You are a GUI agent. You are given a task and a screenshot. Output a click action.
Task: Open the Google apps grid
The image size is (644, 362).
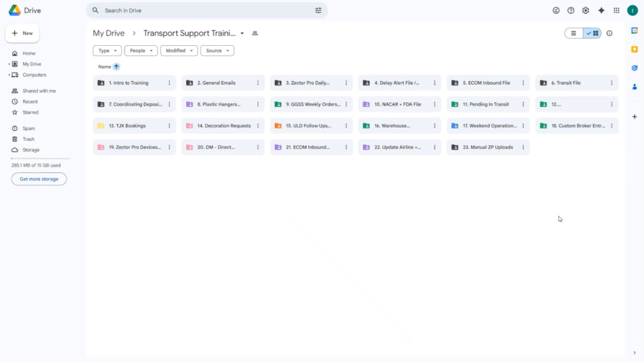[x=616, y=11]
